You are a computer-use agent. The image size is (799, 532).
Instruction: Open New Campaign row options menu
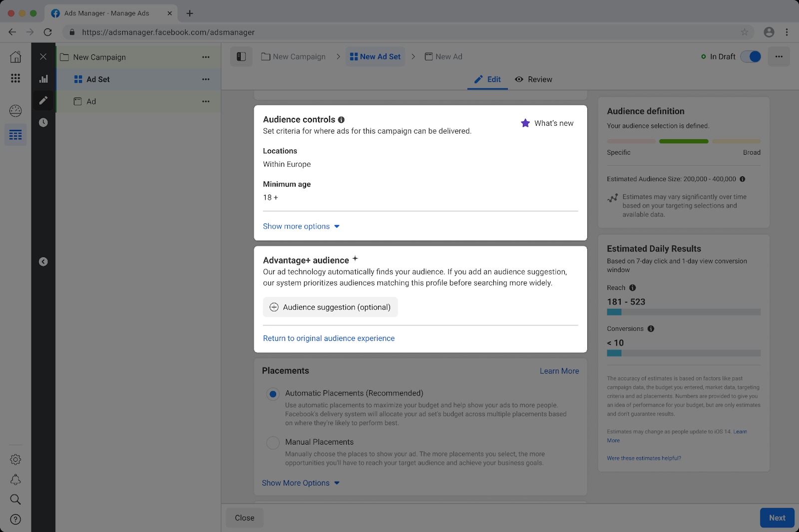[x=206, y=57]
